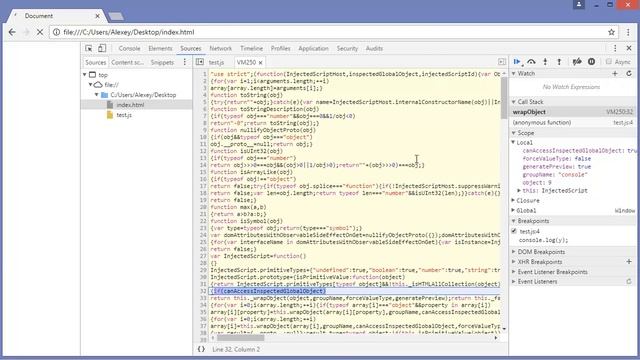Step over next function call
Screen dimensions: 640x360
click(531, 62)
